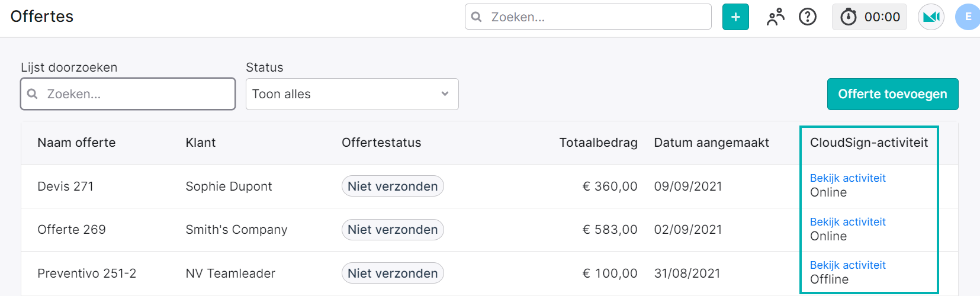Open Bekijk activiteit for Offerte 269
Screen dimensions: 980x296
coord(847,222)
